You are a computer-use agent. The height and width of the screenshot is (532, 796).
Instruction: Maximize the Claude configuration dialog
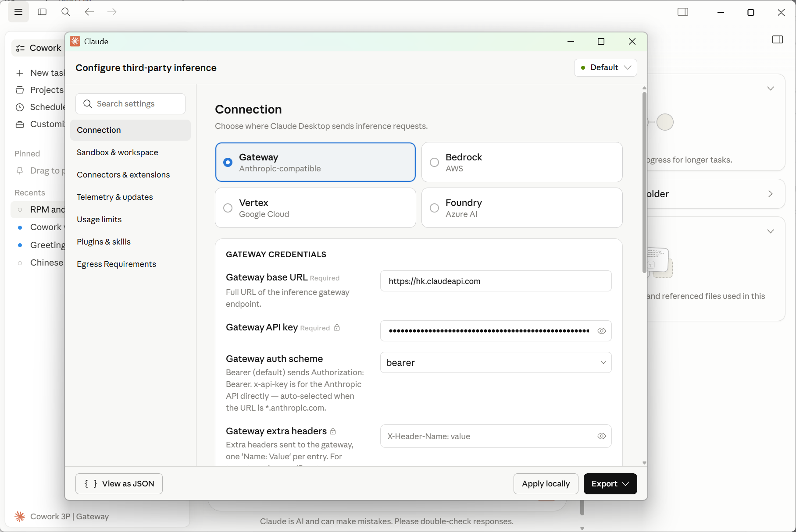pyautogui.click(x=601, y=41)
